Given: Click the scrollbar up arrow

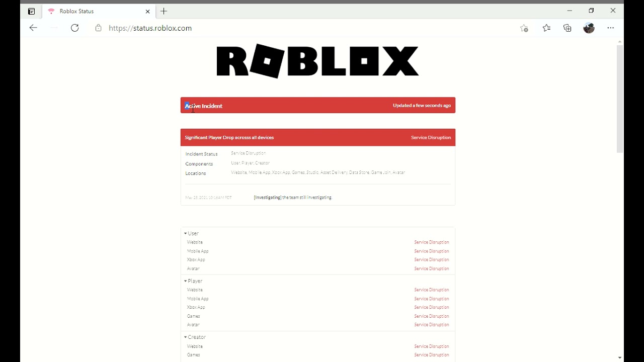Looking at the screenshot, I should 620,42.
